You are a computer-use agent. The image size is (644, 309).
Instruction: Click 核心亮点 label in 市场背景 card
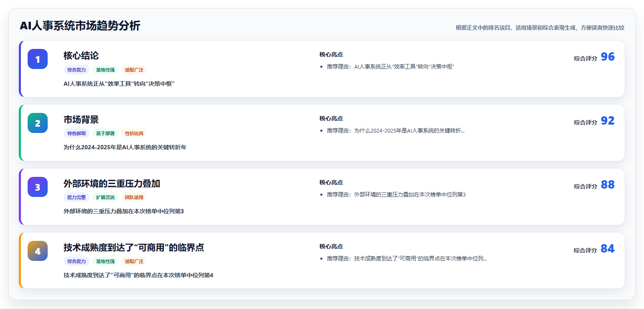click(331, 118)
